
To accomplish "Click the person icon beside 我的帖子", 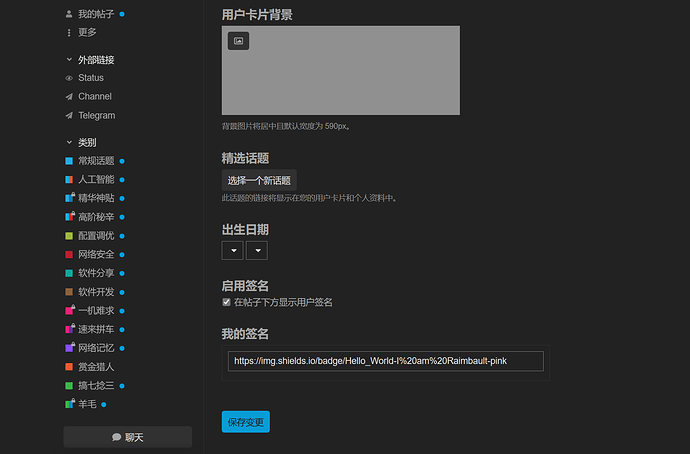I will click(69, 14).
